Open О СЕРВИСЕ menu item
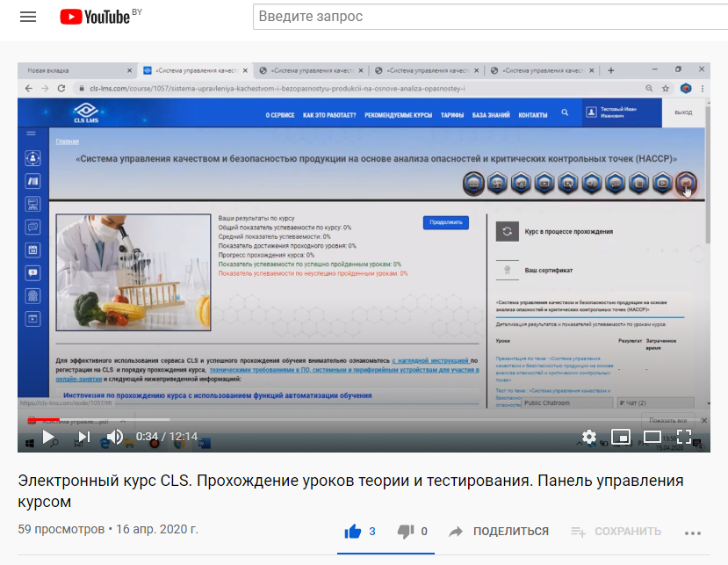The image size is (728, 565). point(280,115)
